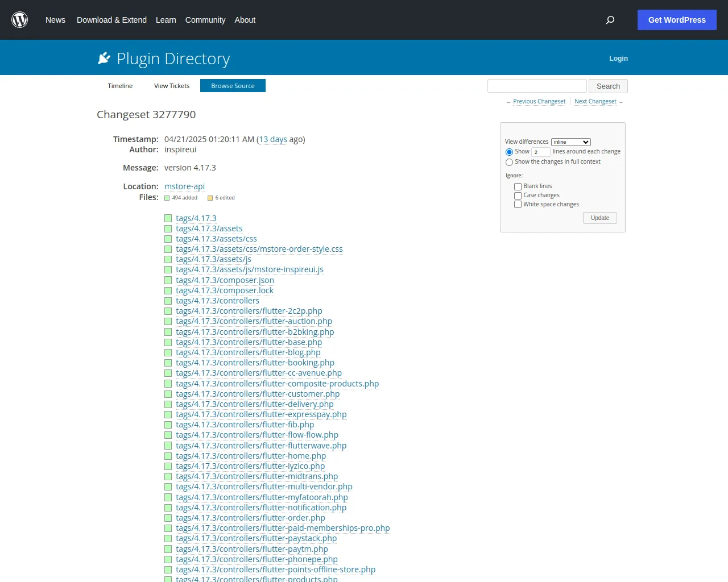Viewport: 728px width, 582px height.
Task: Enable the White space changes checkbox
Action: tap(518, 205)
